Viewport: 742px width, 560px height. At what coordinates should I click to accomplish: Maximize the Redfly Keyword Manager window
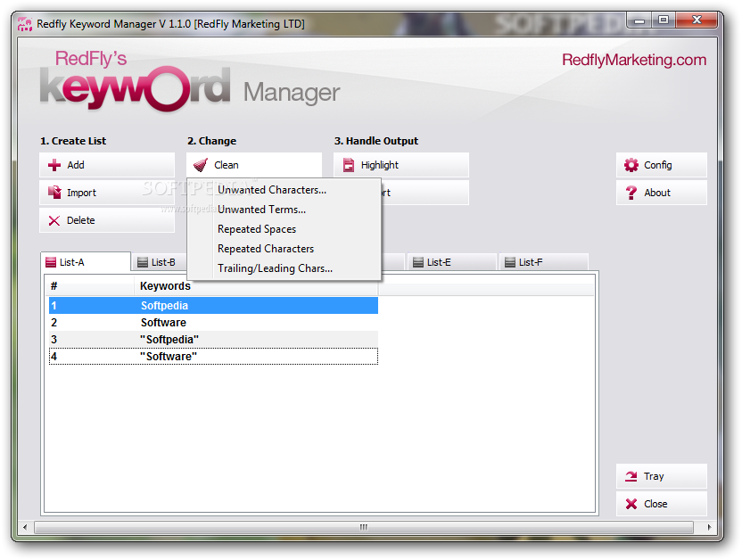pyautogui.click(x=664, y=21)
